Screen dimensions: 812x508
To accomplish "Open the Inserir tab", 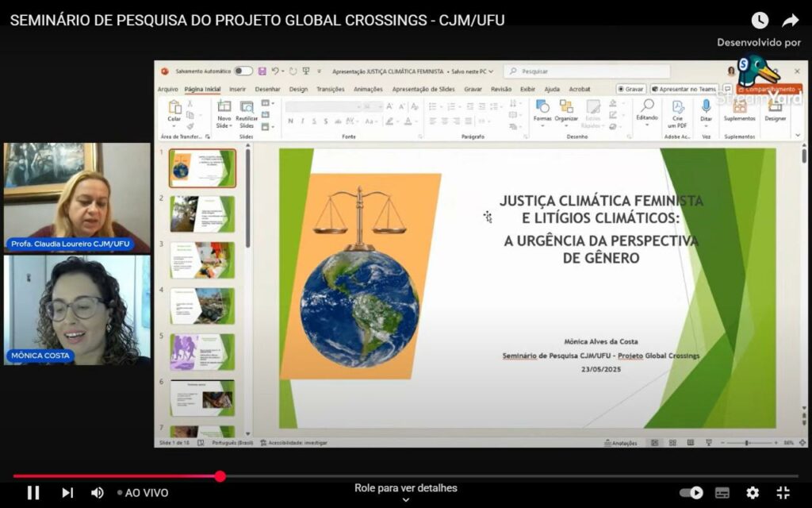I will 238,89.
